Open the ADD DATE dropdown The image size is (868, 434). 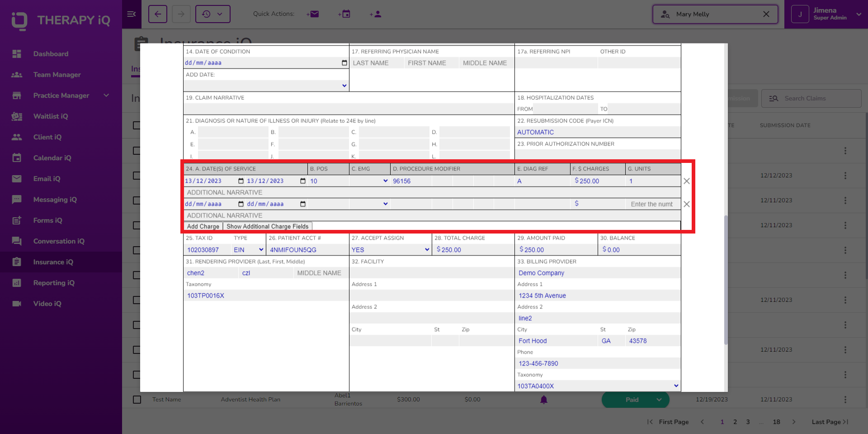[266, 86]
